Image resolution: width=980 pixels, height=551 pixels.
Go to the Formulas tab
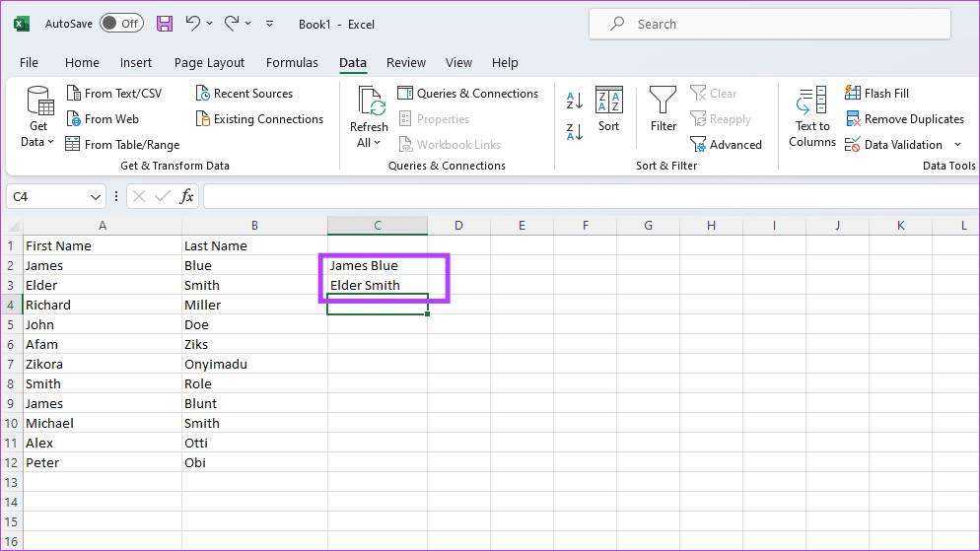point(292,62)
